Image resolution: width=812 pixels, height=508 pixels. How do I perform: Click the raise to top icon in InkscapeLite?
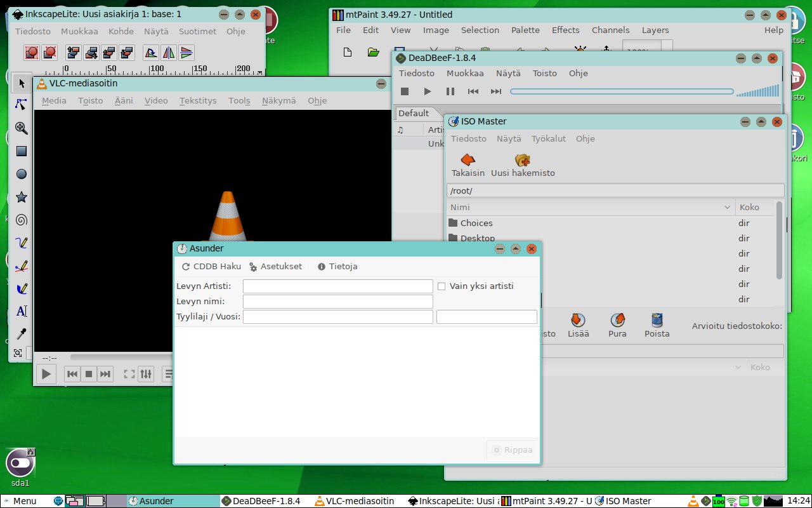click(73, 53)
